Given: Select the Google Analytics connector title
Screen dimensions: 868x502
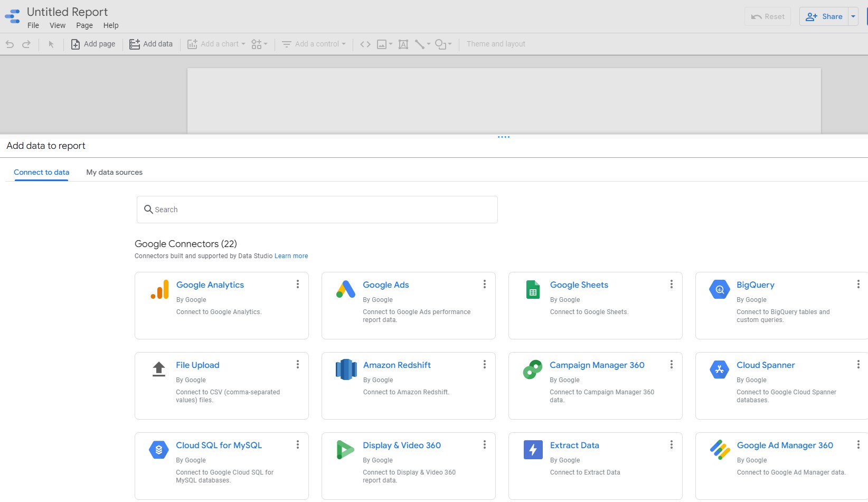Looking at the screenshot, I should click(x=210, y=285).
